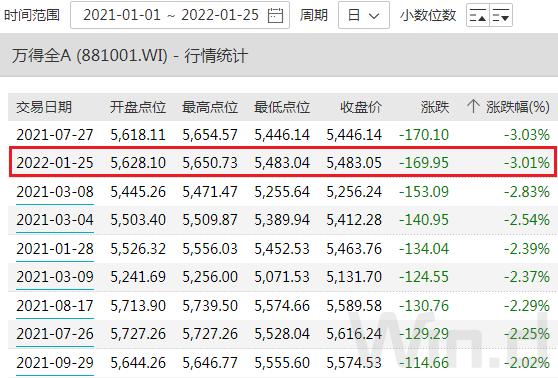Click the 时间范围 label

click(x=32, y=15)
